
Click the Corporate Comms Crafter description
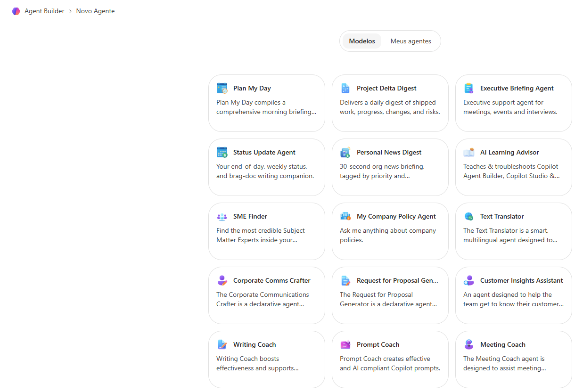tap(263, 299)
